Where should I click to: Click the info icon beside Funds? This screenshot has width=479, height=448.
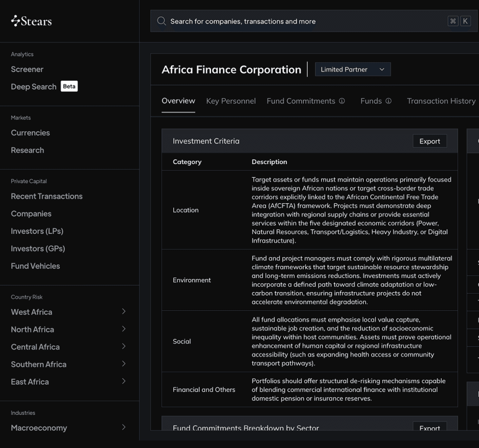click(x=388, y=101)
